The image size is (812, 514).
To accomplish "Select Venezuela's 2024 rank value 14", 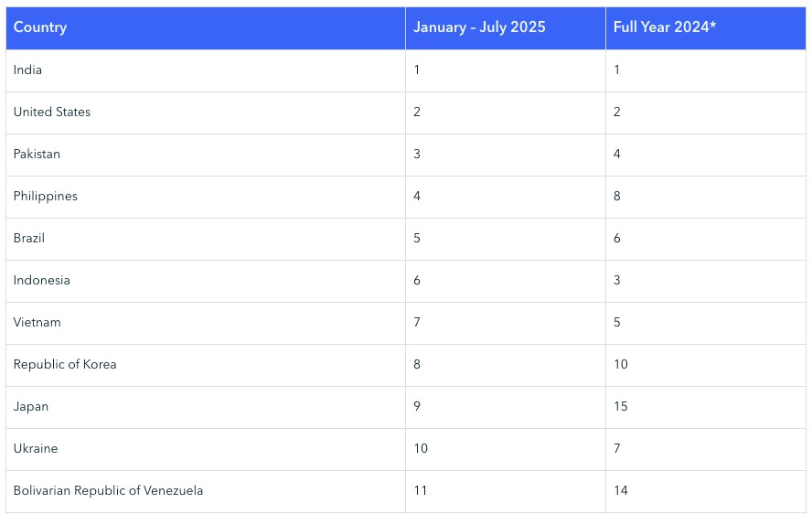I will pos(621,491).
